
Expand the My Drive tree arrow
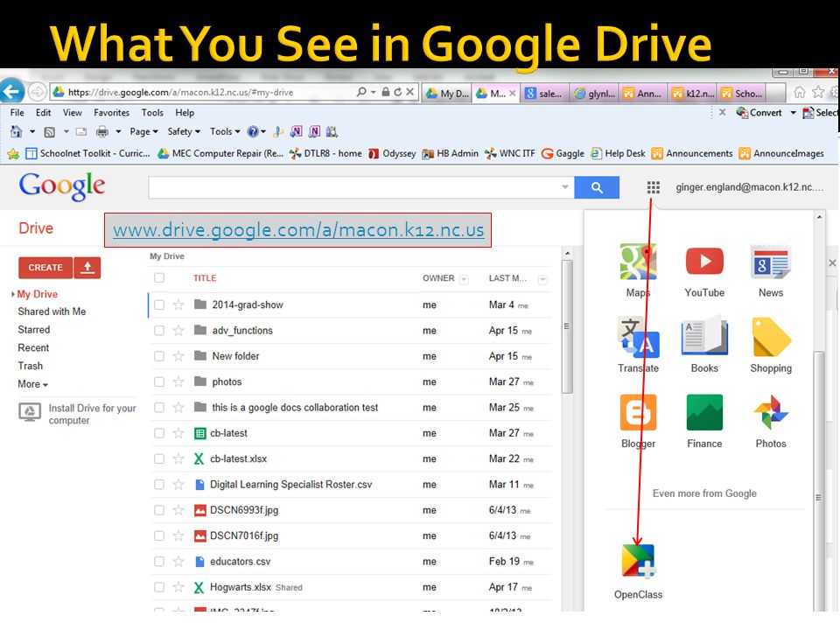13,294
